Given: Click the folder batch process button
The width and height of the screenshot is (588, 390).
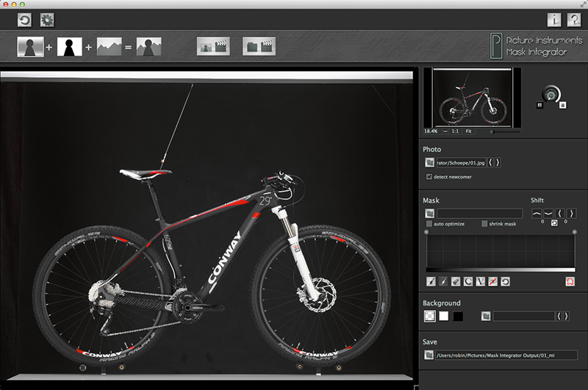Looking at the screenshot, I should 259,46.
